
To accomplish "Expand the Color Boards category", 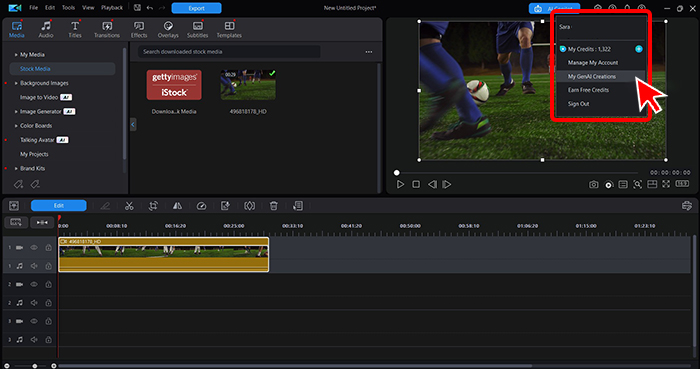I will [x=16, y=126].
